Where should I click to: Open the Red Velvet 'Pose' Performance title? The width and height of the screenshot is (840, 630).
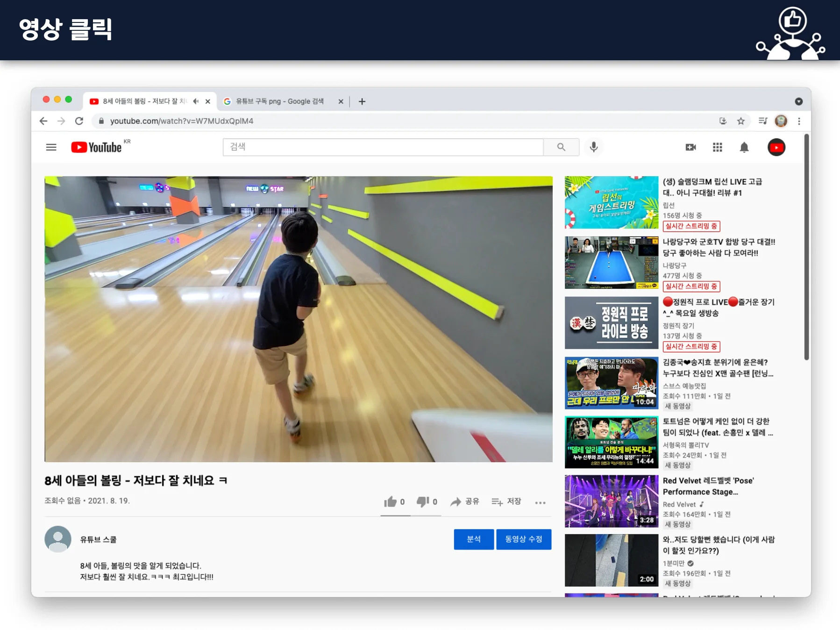point(709,487)
